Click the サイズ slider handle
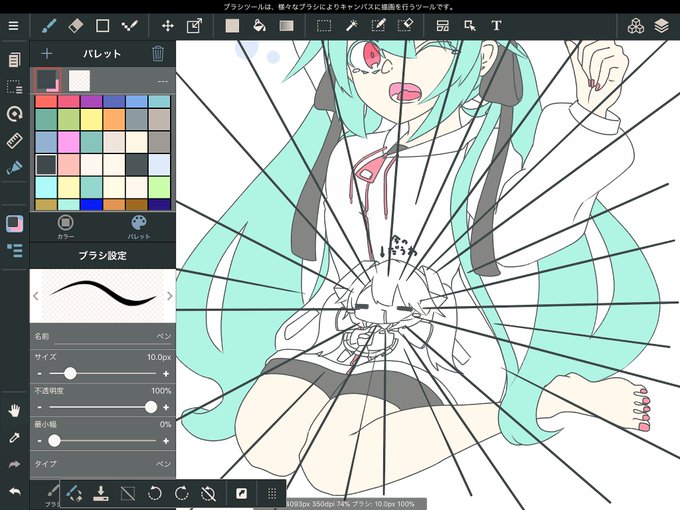The width and height of the screenshot is (680, 510). point(70,373)
